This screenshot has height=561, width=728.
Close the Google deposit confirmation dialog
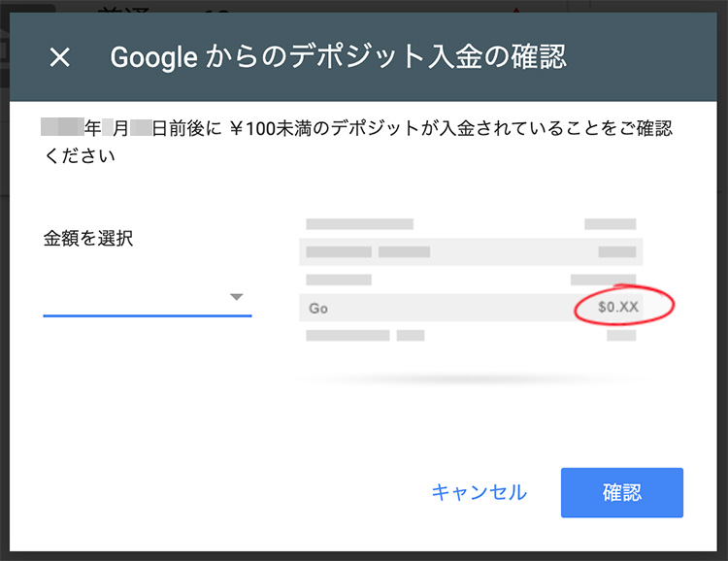[60, 57]
